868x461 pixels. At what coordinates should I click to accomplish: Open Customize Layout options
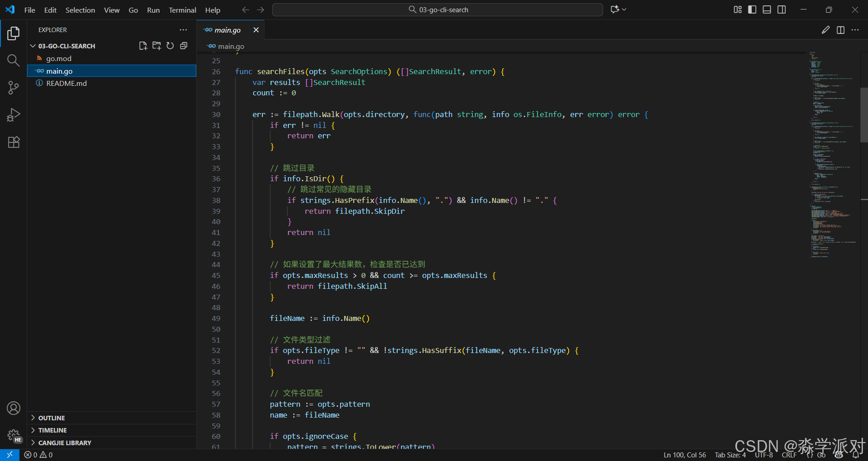coord(738,9)
